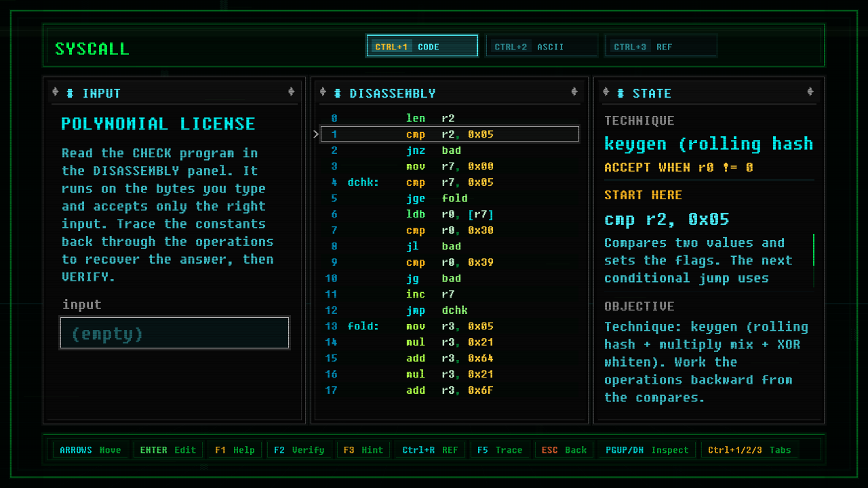Click F2 Verify in the footer
Viewport: 868px width, 488px height.
pos(298,450)
